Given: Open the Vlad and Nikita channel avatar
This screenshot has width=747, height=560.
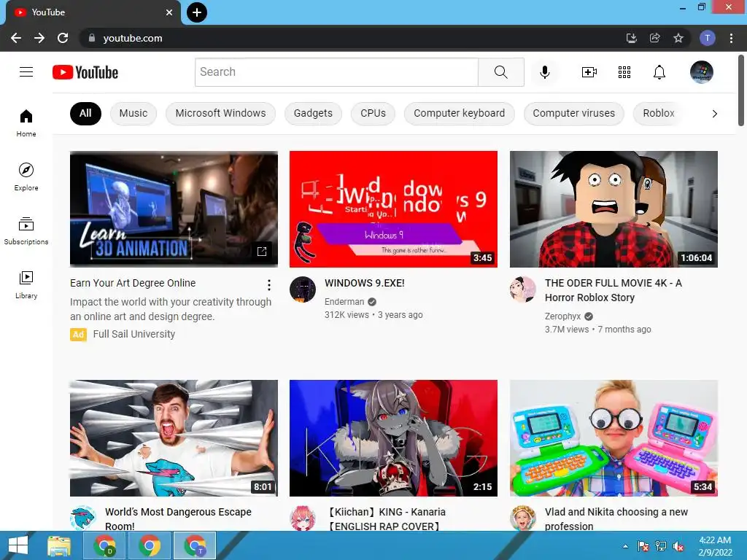Looking at the screenshot, I should click(522, 518).
